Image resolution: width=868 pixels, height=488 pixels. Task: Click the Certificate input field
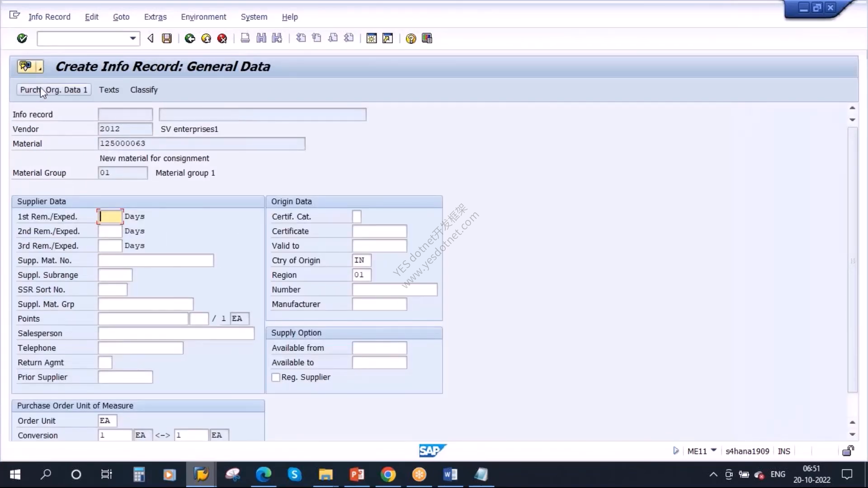tap(379, 231)
